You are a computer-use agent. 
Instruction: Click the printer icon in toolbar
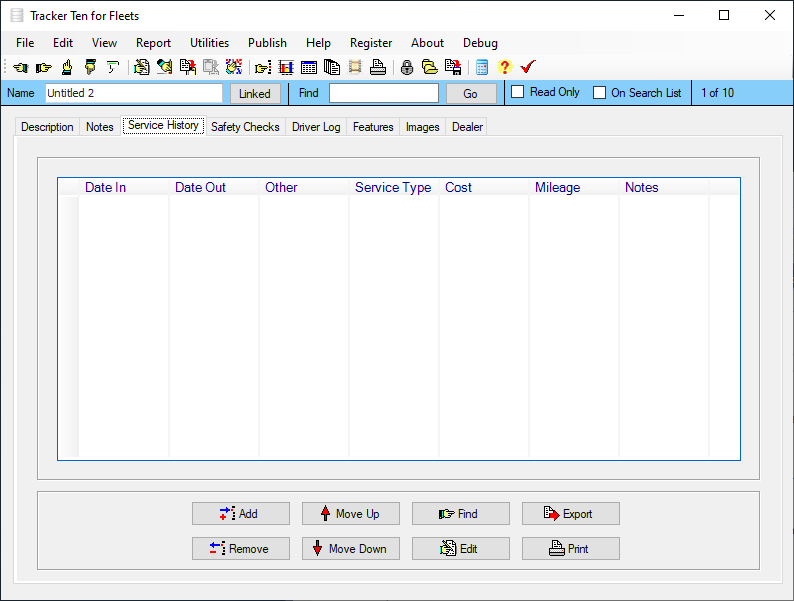point(378,67)
